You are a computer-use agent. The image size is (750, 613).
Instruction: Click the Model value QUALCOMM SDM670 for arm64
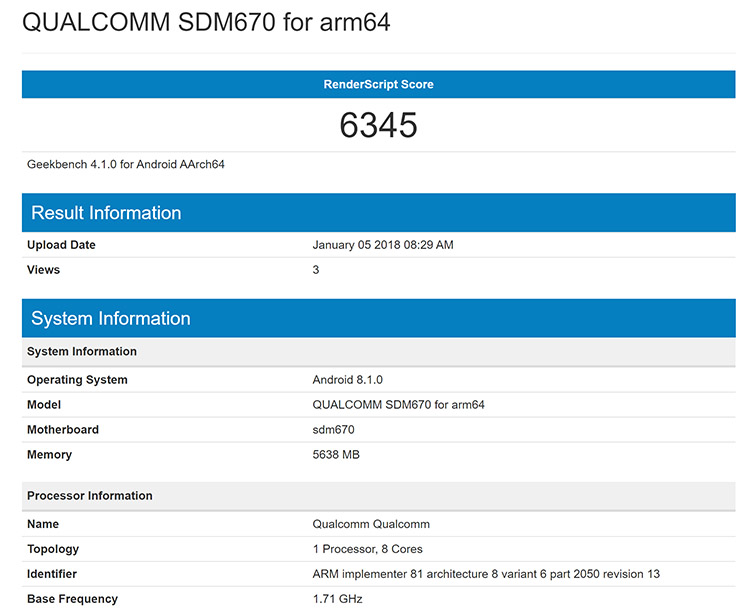[398, 405]
